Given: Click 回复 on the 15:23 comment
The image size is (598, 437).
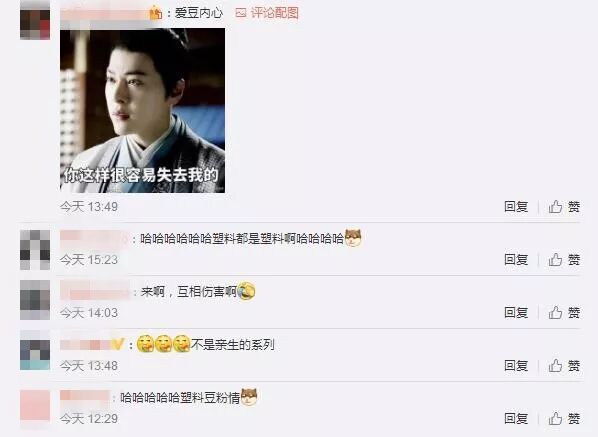Looking at the screenshot, I should (x=516, y=260).
